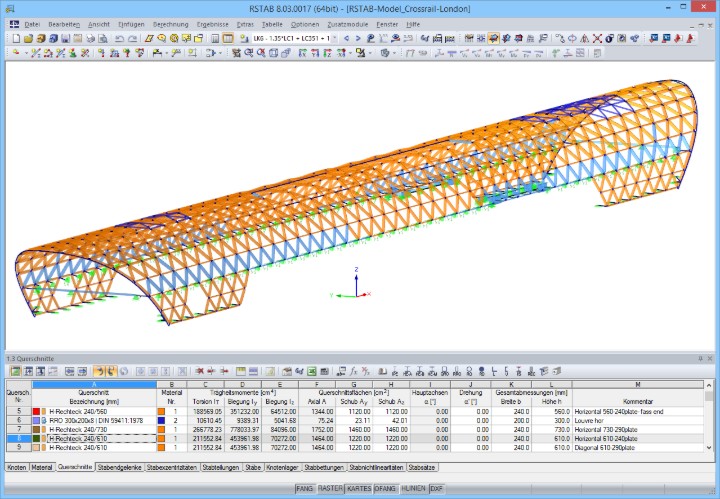Click the fx formula icon in table toolbar
This screenshot has height=499, width=720.
(354, 371)
